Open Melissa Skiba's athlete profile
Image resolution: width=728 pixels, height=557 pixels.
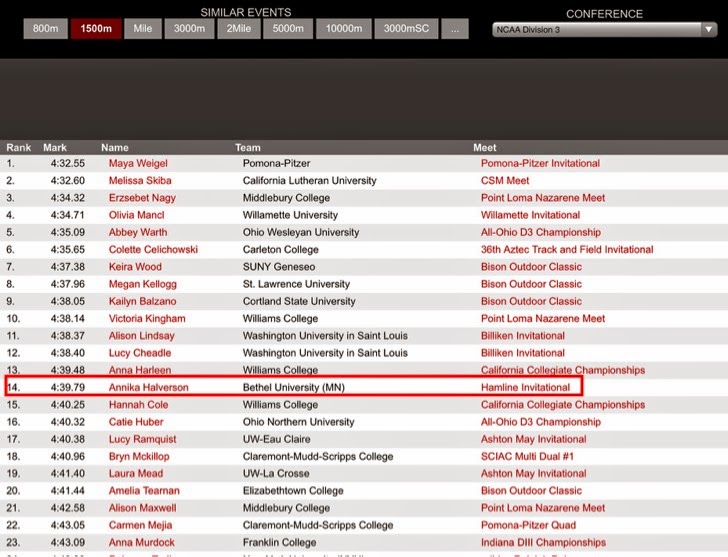coord(140,181)
